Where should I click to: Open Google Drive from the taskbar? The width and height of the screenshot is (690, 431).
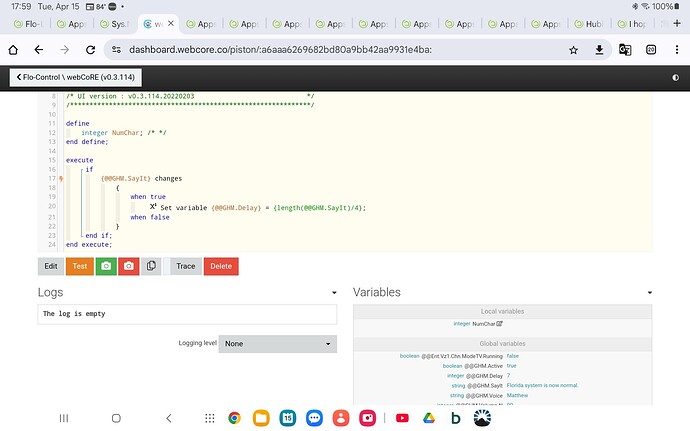click(x=429, y=418)
